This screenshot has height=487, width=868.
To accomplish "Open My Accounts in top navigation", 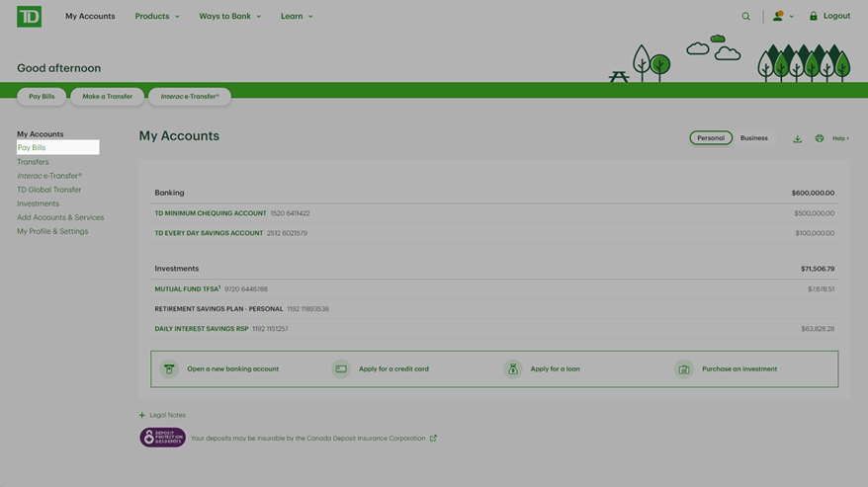I will click(90, 16).
